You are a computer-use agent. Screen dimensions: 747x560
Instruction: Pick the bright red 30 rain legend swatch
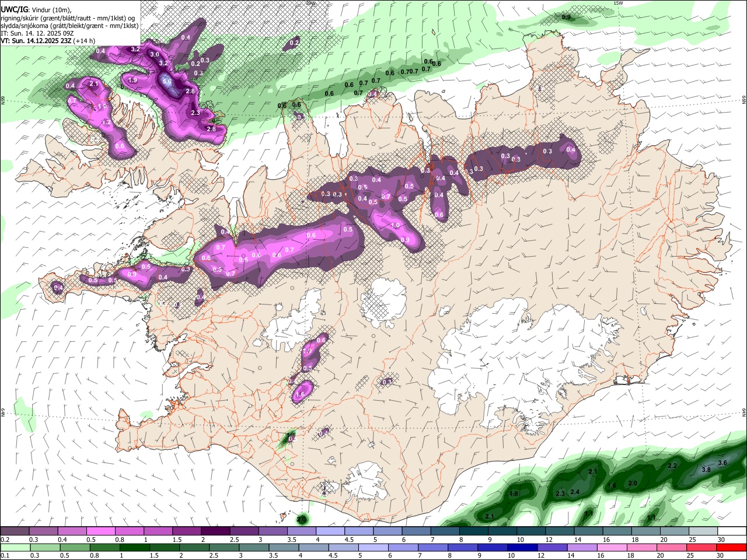(731, 547)
